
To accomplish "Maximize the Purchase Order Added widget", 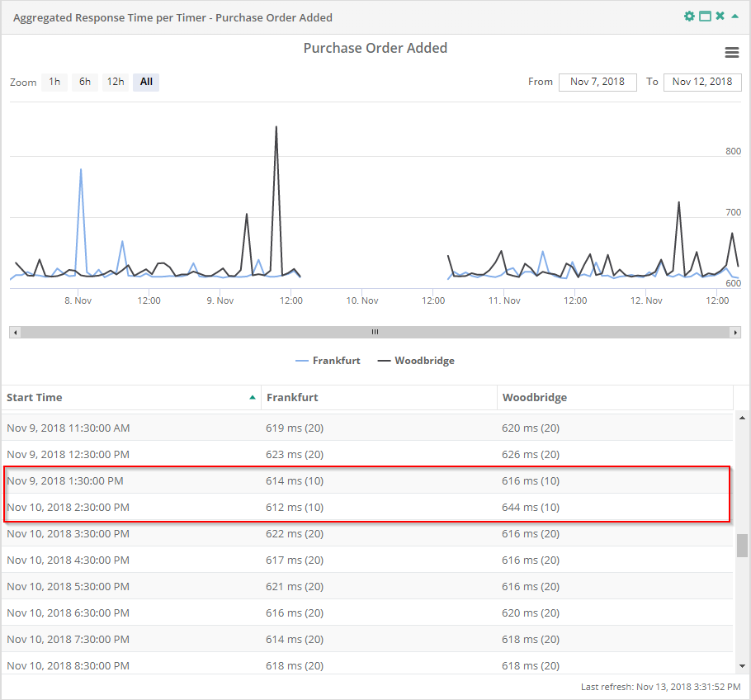I will (x=705, y=16).
